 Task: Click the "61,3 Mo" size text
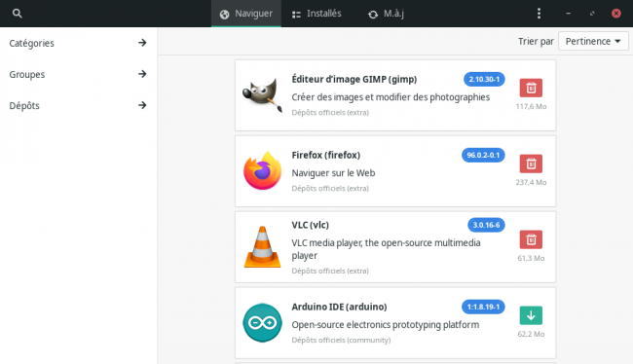click(531, 258)
